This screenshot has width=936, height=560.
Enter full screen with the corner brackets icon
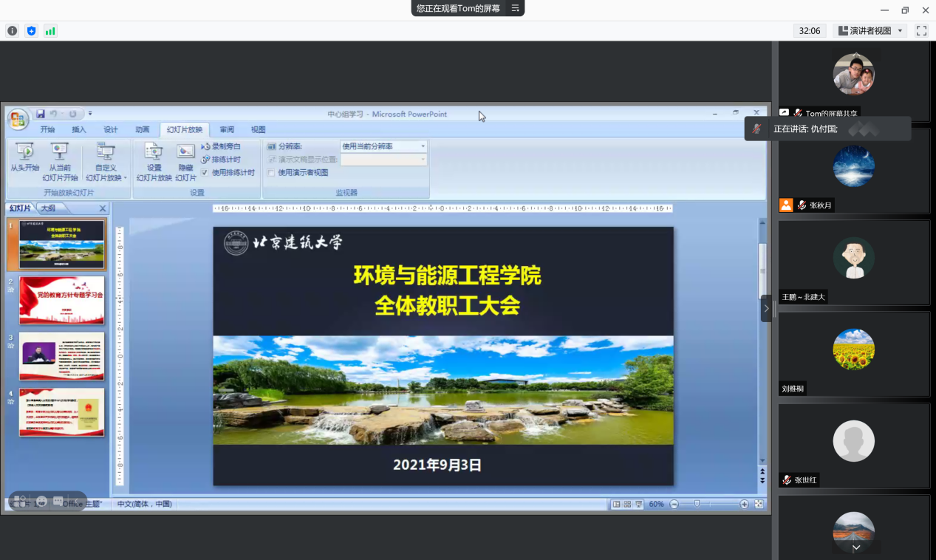tap(921, 31)
